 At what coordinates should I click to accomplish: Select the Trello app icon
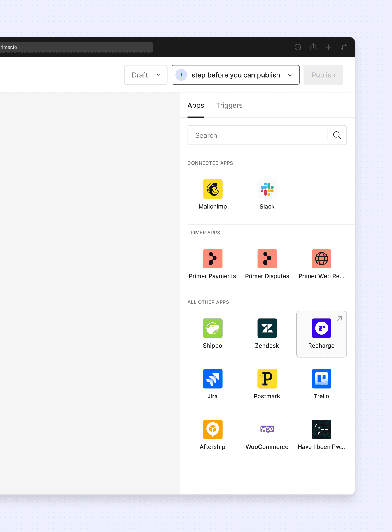pos(321,379)
